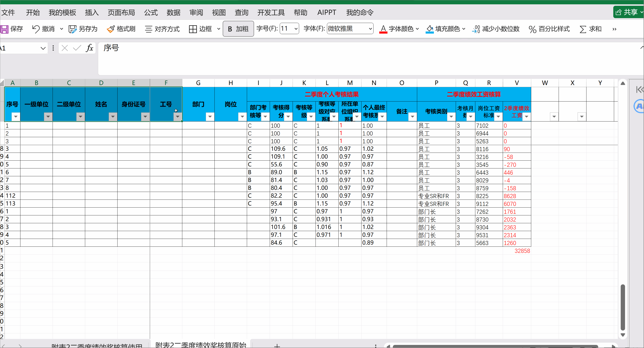This screenshot has width=644, height=348.
Task: Open the Undo history dropdown arrow
Action: click(61, 29)
